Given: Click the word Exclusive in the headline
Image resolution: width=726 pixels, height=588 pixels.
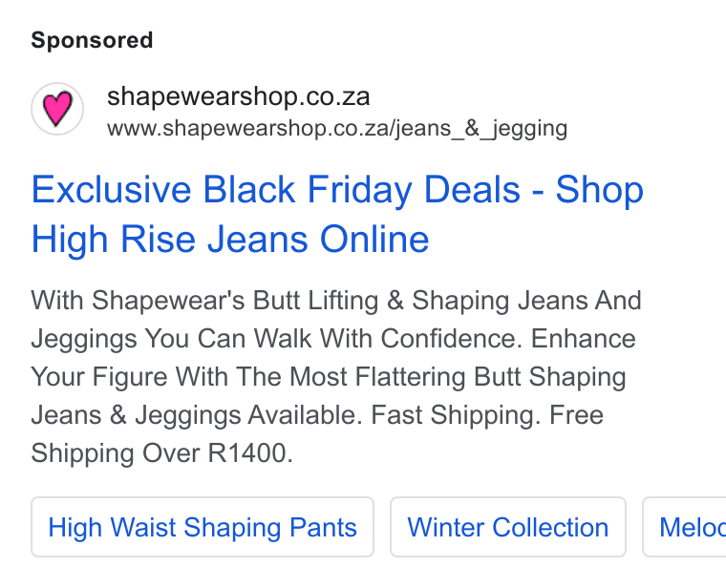Looking at the screenshot, I should pos(111,189).
